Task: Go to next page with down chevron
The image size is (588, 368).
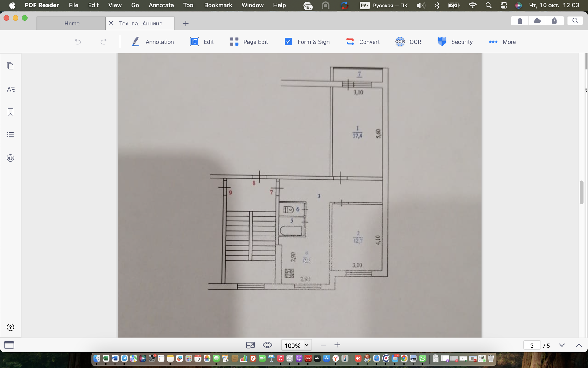Action: click(x=562, y=345)
